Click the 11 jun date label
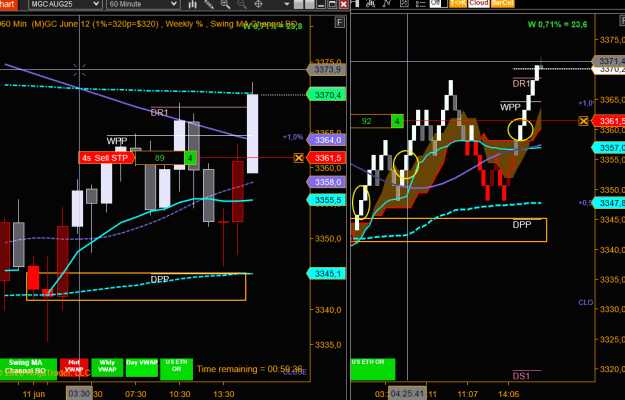625x400 pixels. pyautogui.click(x=34, y=394)
